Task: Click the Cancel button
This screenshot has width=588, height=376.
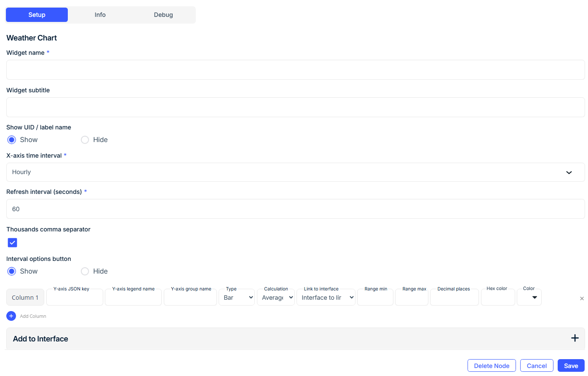Action: pyautogui.click(x=537, y=365)
